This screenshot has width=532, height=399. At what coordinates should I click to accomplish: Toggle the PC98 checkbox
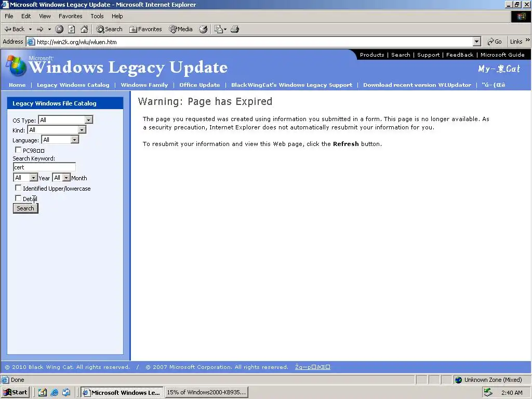point(18,150)
